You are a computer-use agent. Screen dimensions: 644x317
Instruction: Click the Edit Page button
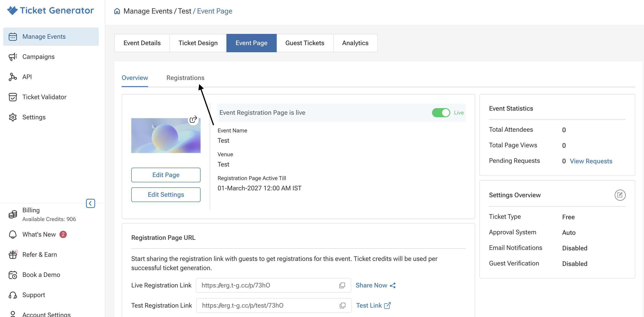pyautogui.click(x=166, y=175)
